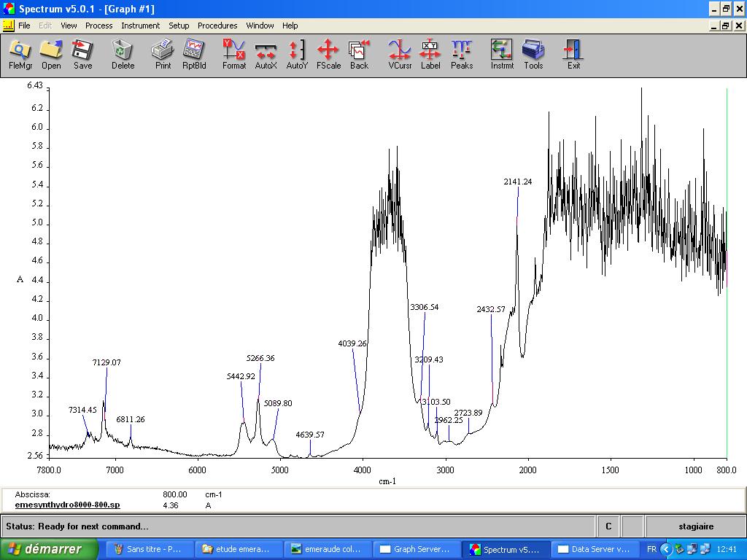Expand the Setup menu
747x560 pixels.
coord(179,26)
